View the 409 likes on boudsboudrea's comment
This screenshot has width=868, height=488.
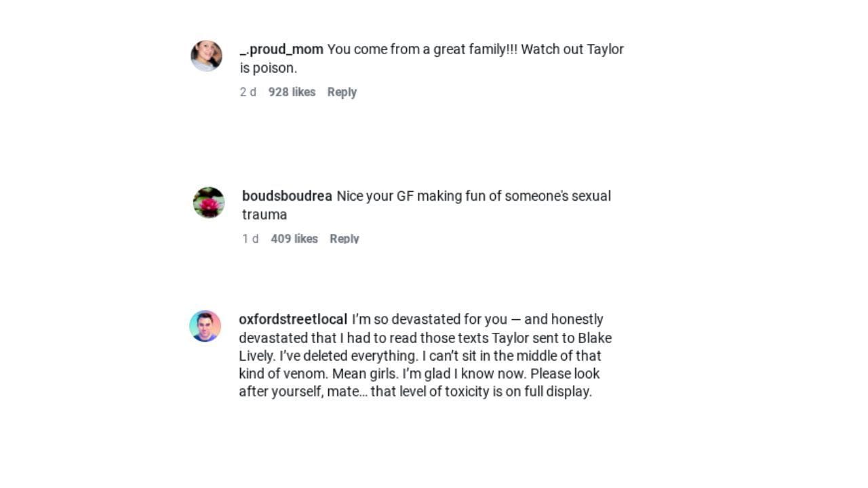(x=294, y=239)
